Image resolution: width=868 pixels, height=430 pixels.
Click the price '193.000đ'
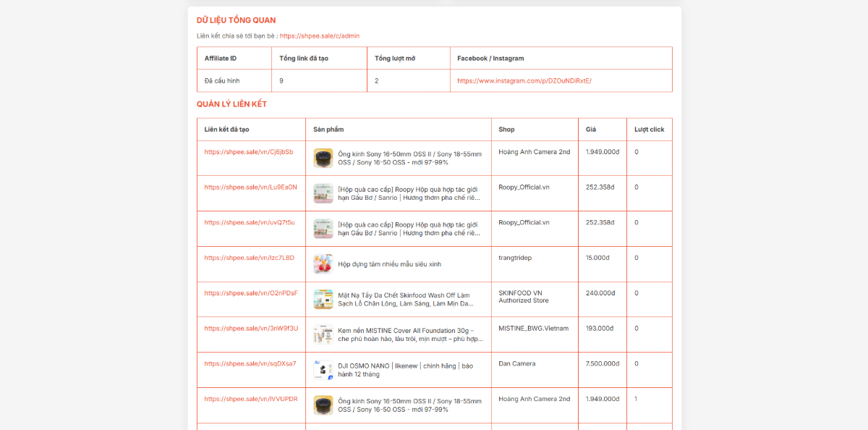[600, 329]
